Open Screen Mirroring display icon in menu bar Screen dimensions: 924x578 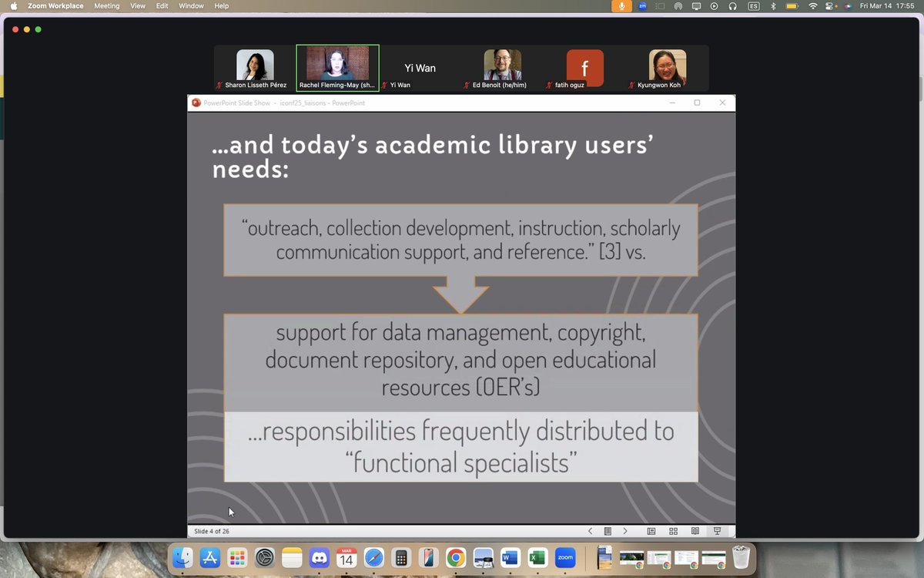pos(696,6)
